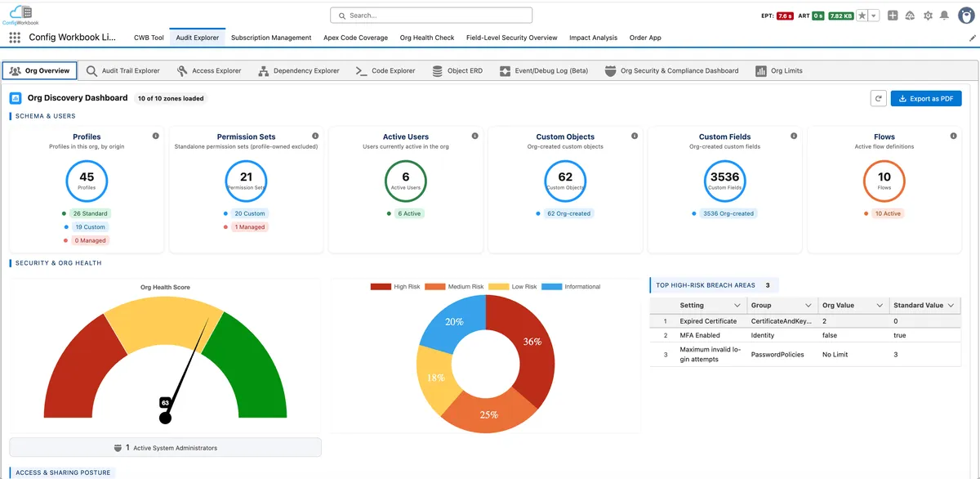Click info icon on Custom Fields card
This screenshot has height=479, width=980.
coord(794,136)
